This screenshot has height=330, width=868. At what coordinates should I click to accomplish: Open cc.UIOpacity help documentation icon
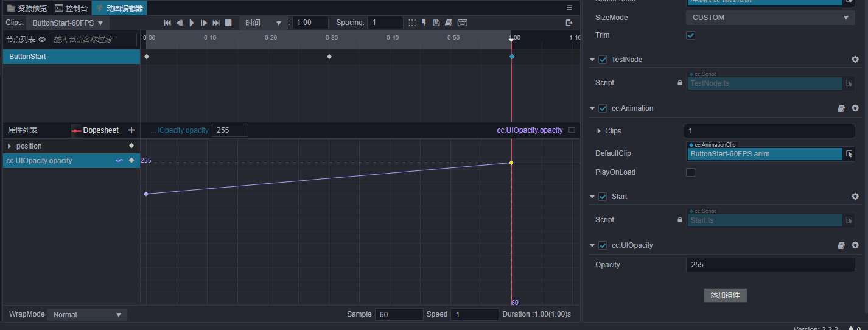[841, 245]
